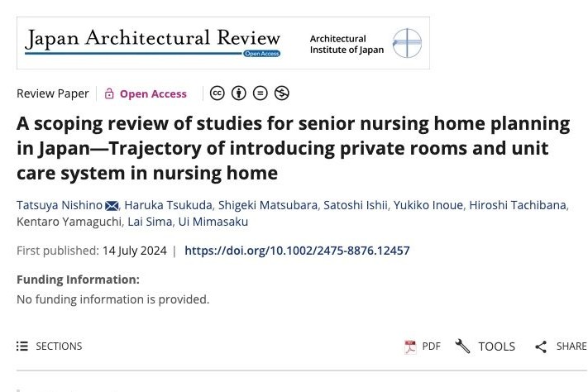Select author Shigeki Matsubara
This screenshot has height=392, width=588.
click(265, 205)
